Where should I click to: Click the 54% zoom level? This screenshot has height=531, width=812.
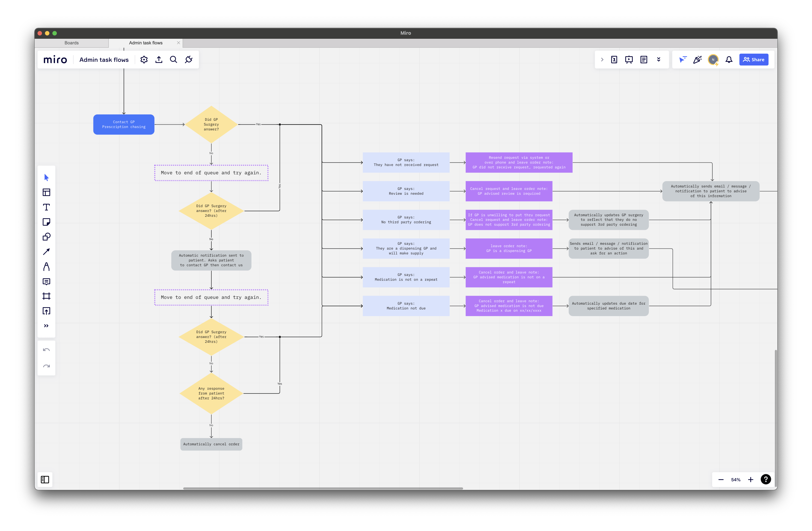click(x=736, y=480)
